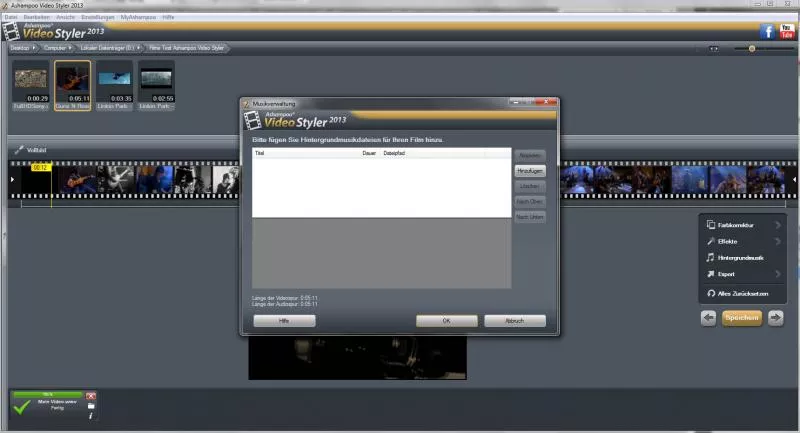Click the Länge der Audiospur text
The width and height of the screenshot is (800, 433).
click(285, 304)
